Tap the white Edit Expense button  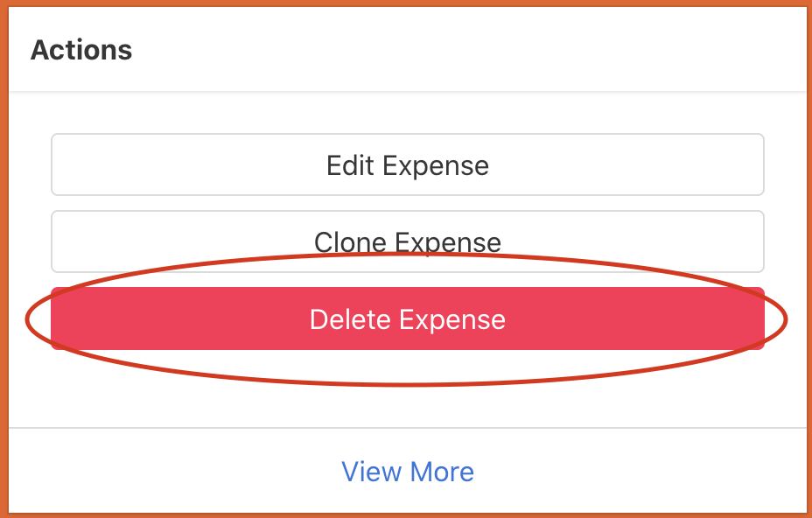click(x=408, y=164)
